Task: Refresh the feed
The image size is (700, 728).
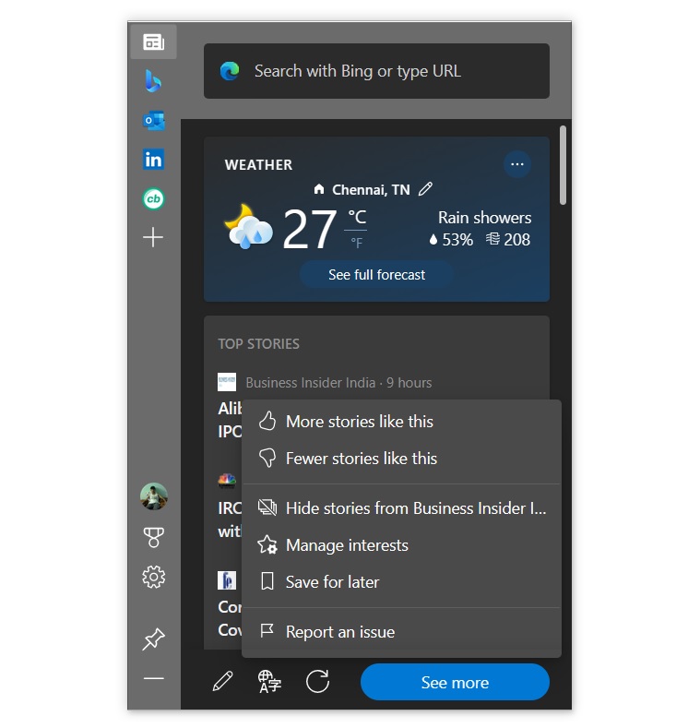Action: coord(317,682)
